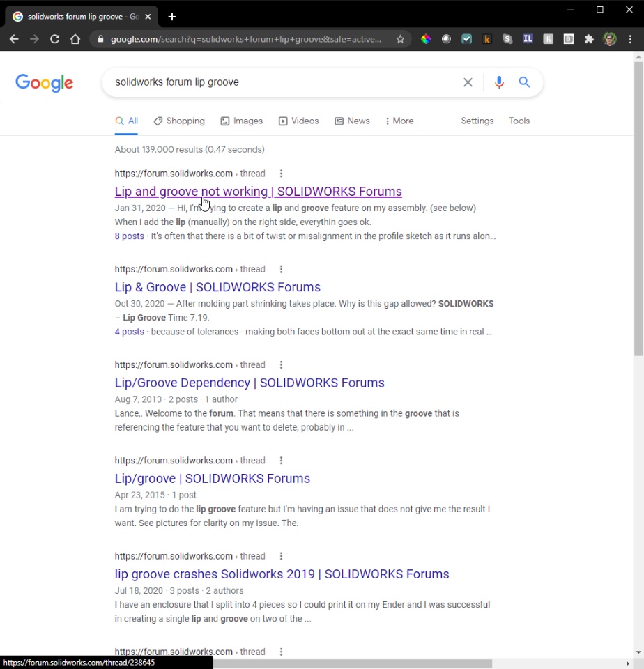
Task: Open the 'B' square extension icon
Action: pyautogui.click(x=569, y=39)
